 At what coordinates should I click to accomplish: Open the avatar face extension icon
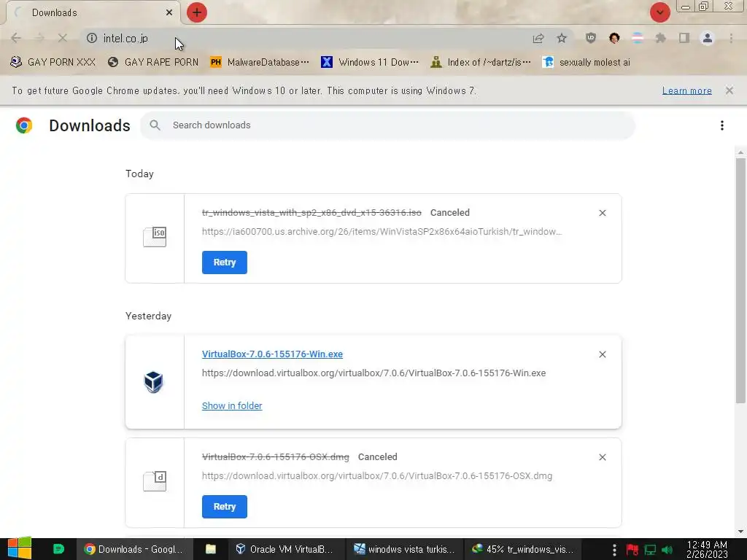pyautogui.click(x=614, y=38)
